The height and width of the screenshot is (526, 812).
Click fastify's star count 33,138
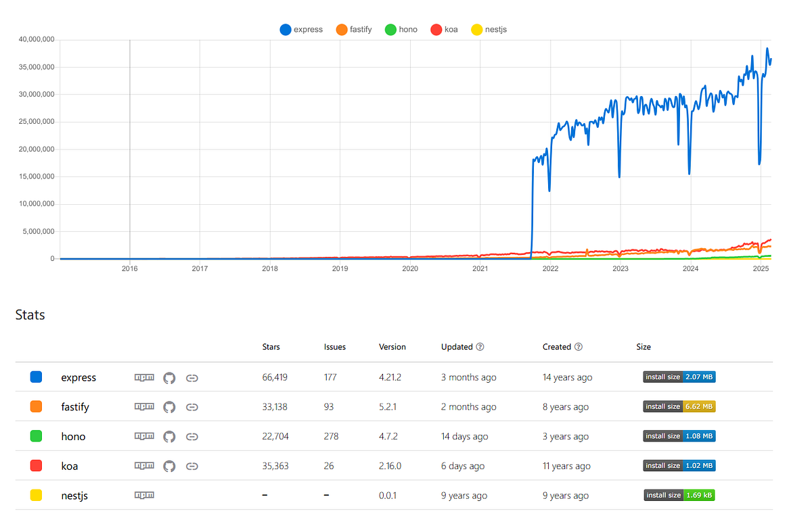(x=275, y=406)
